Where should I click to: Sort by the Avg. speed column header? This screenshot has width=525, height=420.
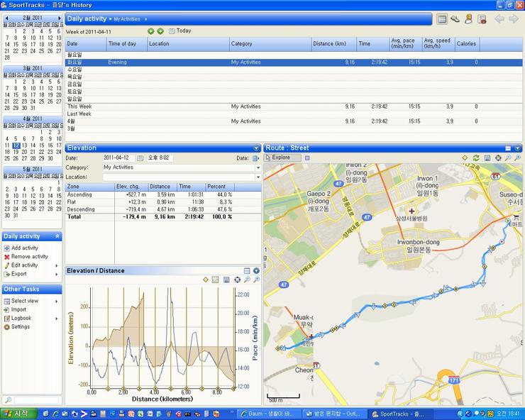[x=438, y=43]
